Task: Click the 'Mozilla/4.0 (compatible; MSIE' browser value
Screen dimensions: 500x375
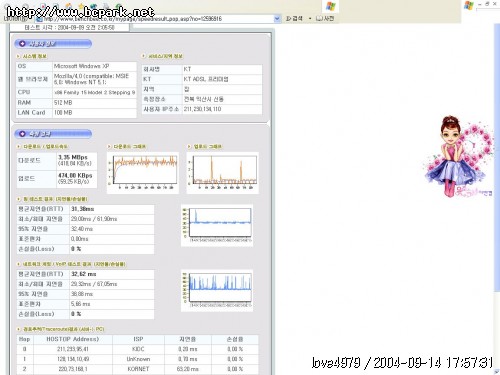Action: point(91,76)
